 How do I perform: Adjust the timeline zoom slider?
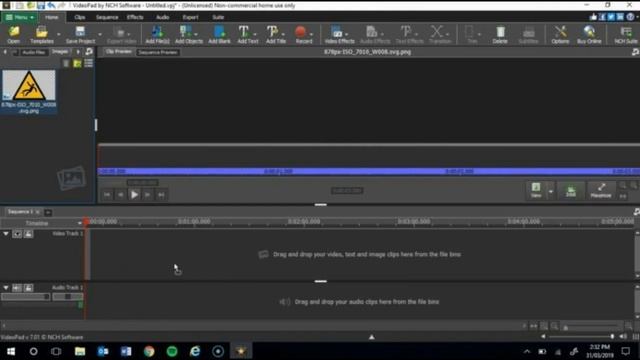pos(591,327)
